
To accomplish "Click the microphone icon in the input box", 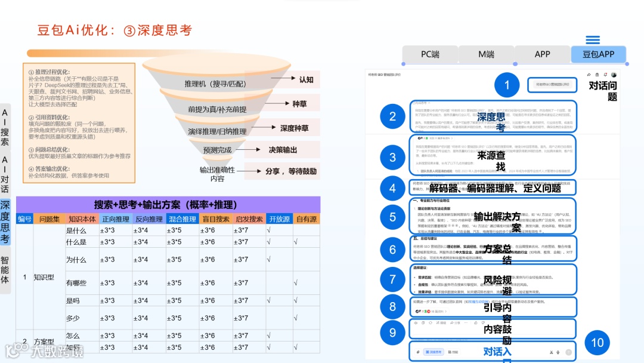I will 558,352.
